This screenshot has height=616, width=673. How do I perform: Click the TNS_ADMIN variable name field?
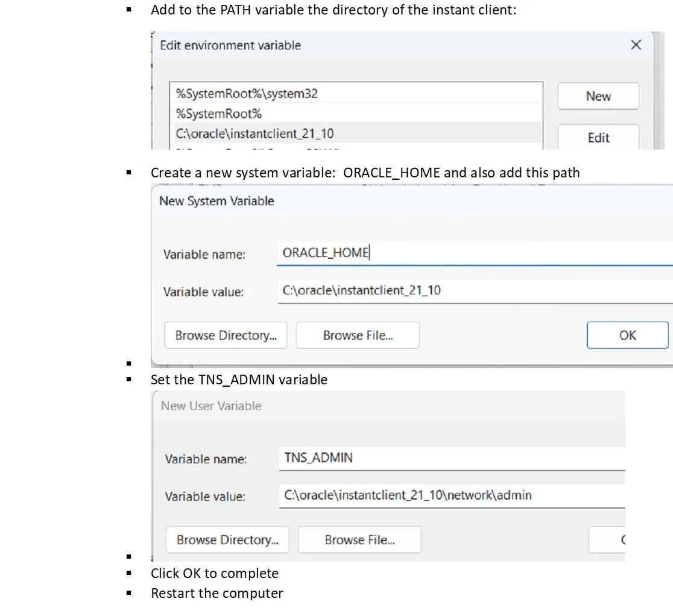pyautogui.click(x=422, y=457)
